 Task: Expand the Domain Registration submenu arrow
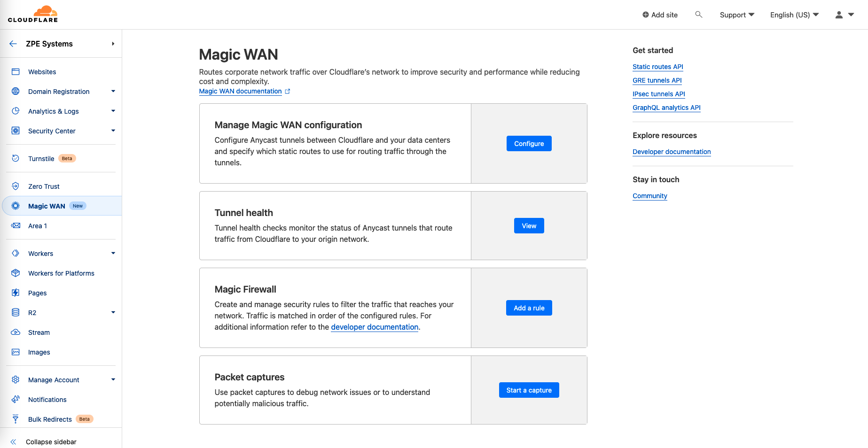click(x=113, y=92)
